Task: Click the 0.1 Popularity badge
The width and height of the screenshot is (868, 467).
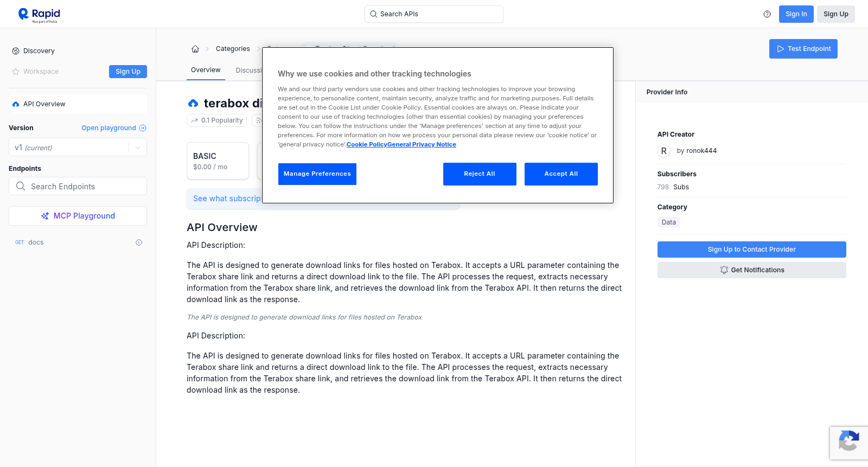Action: (x=217, y=120)
